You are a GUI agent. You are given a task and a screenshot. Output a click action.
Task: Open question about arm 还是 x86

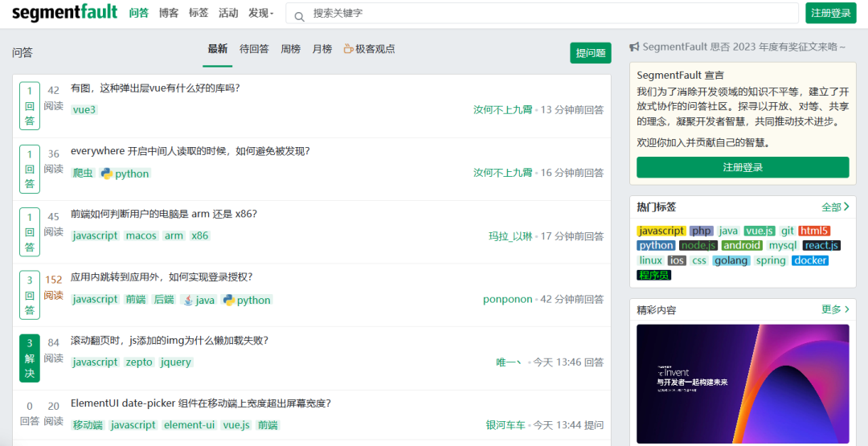tap(164, 214)
